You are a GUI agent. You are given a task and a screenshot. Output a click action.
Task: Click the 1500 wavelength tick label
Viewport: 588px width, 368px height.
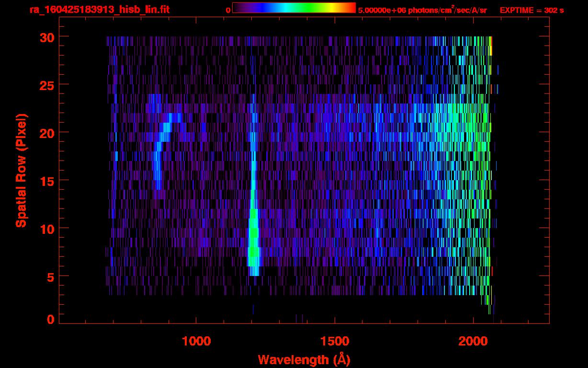click(335, 341)
